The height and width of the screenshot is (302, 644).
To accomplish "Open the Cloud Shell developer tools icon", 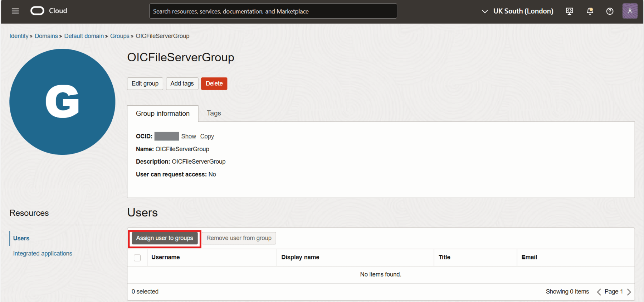I will [569, 11].
